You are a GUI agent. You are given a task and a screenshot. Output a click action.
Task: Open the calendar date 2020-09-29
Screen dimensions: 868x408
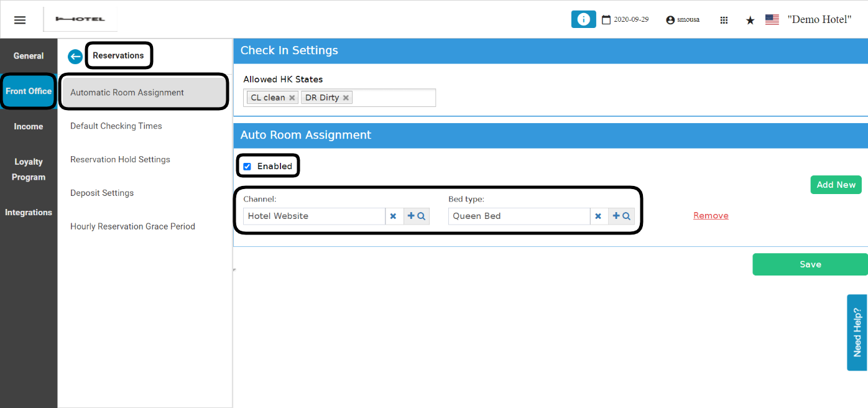(625, 20)
